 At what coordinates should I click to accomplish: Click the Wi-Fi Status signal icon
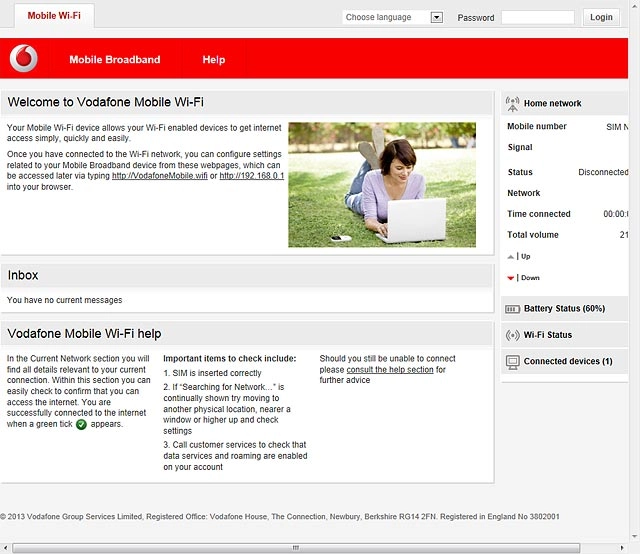pyautogui.click(x=512, y=335)
